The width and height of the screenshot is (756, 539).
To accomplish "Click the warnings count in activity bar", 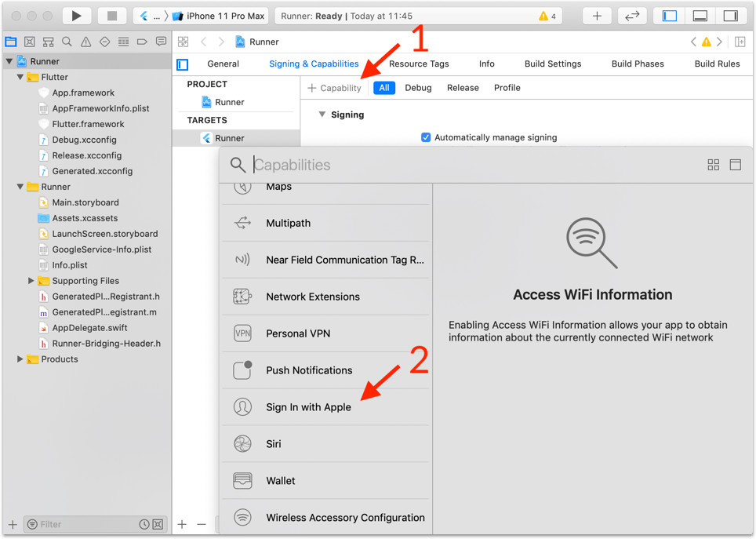I will coord(547,16).
